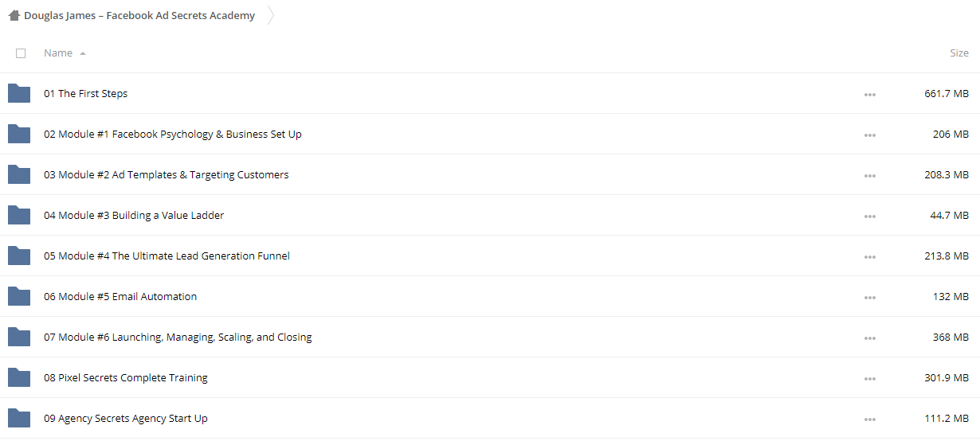Sort by the Name column header
Screen dimensions: 980x441
[x=58, y=53]
